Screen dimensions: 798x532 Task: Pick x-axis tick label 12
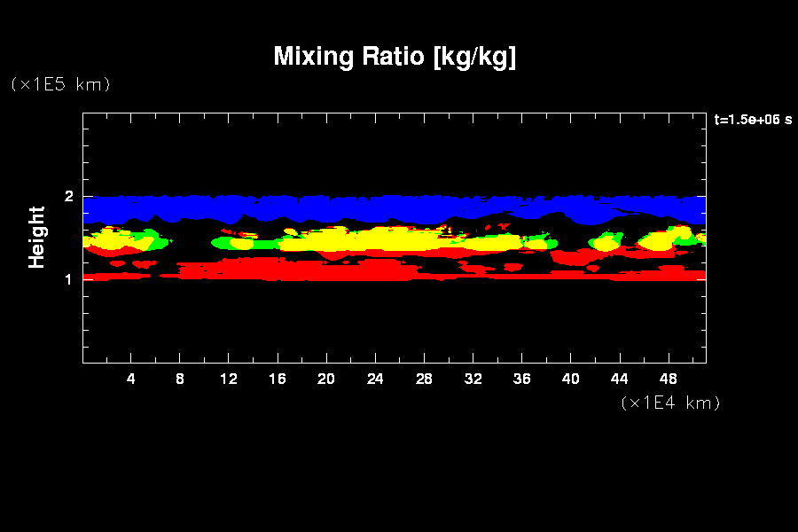pyautogui.click(x=229, y=379)
